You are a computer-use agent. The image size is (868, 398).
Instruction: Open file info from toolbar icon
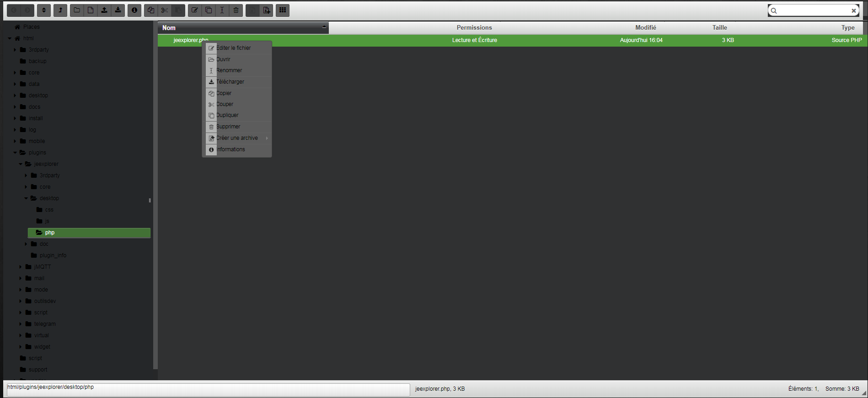pyautogui.click(x=134, y=10)
